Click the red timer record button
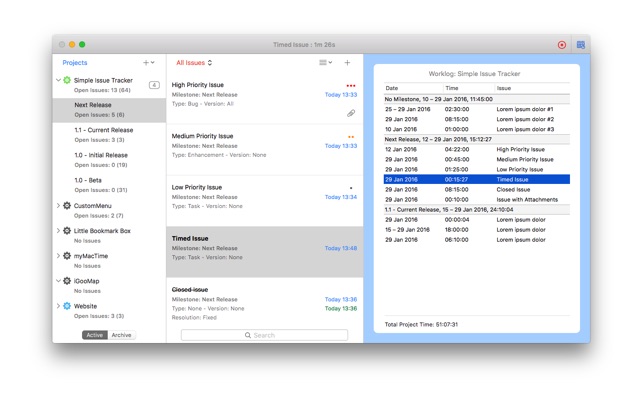This screenshot has width=643, height=402. pos(561,45)
